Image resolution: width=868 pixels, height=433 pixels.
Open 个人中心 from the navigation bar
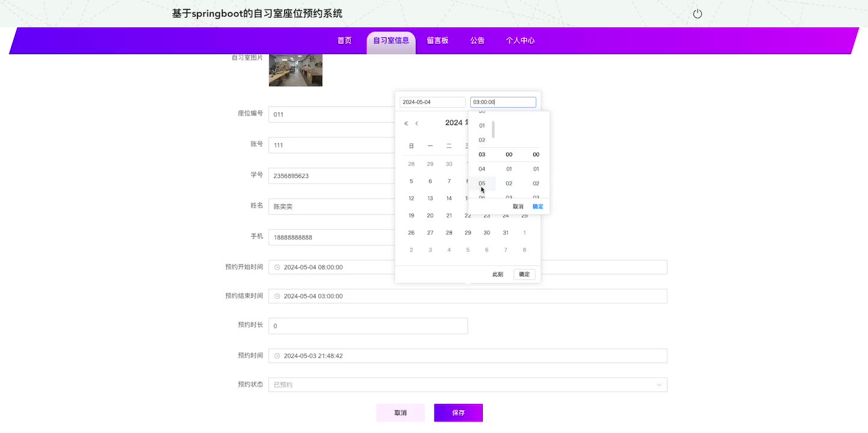520,41
